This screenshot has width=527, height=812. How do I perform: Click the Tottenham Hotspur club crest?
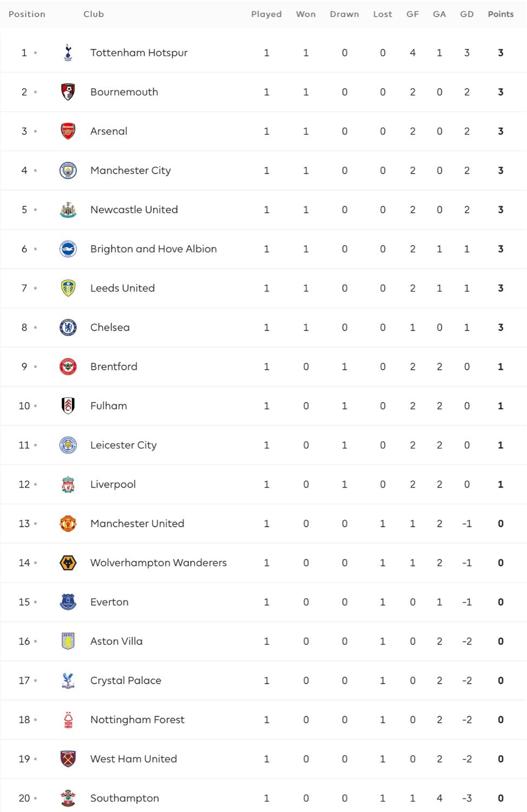point(68,53)
